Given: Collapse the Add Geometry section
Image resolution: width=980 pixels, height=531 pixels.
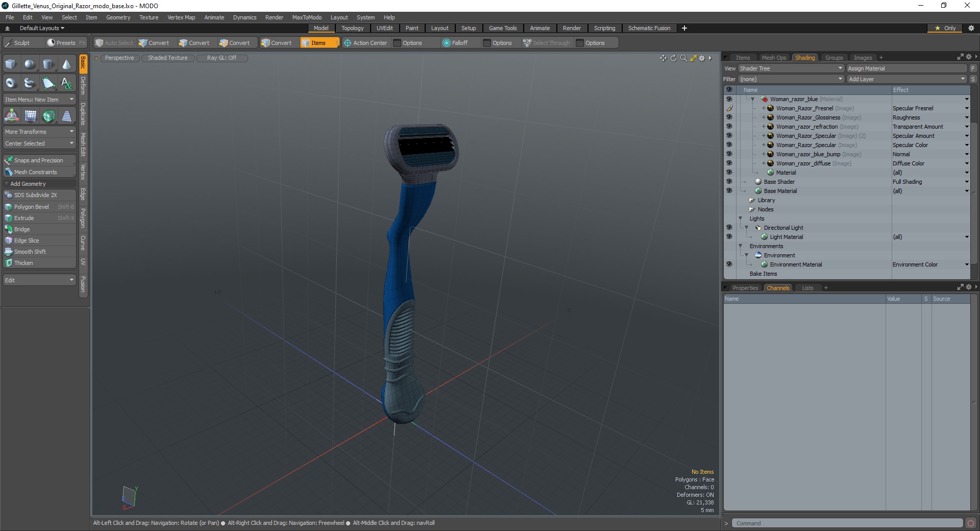Looking at the screenshot, I should tap(7, 184).
